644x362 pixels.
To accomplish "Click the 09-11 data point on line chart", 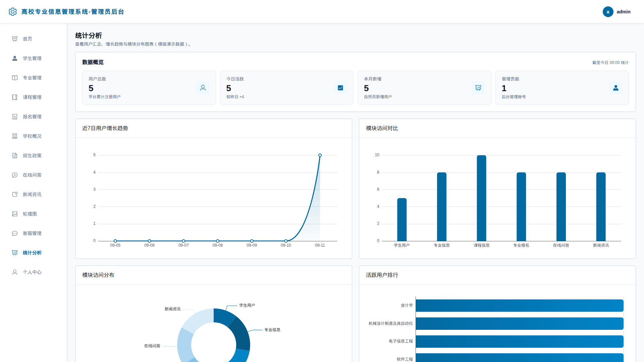I will point(320,155).
